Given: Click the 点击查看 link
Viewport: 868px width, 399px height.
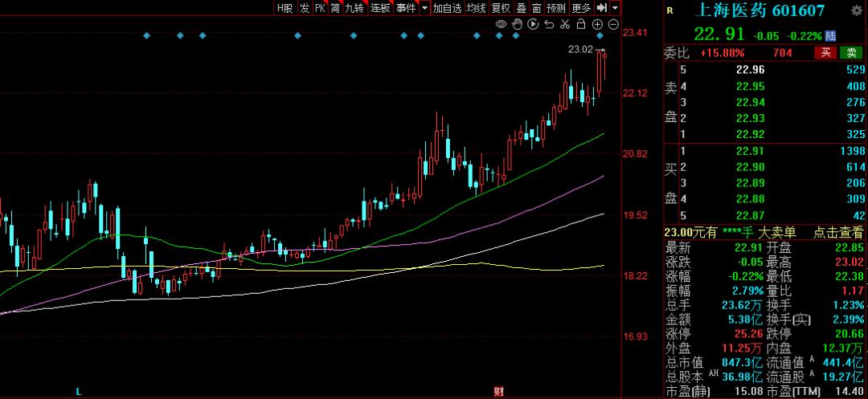Looking at the screenshot, I should click(x=838, y=232).
